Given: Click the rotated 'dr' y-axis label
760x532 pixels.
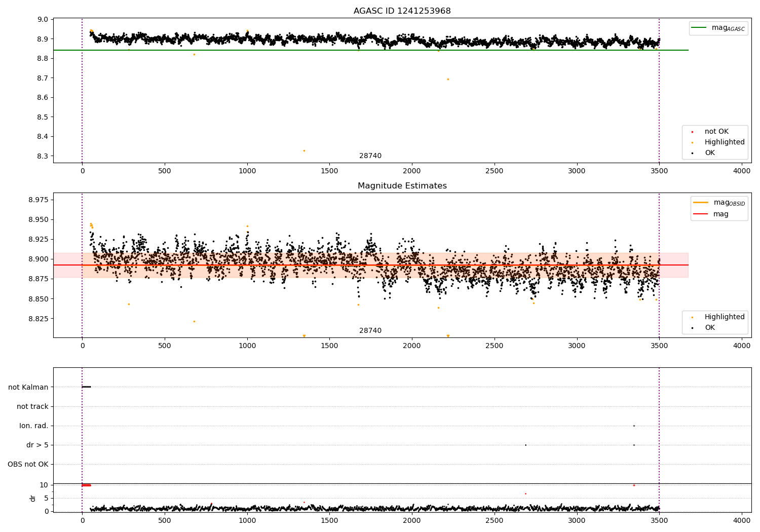Looking at the screenshot, I should point(33,498).
